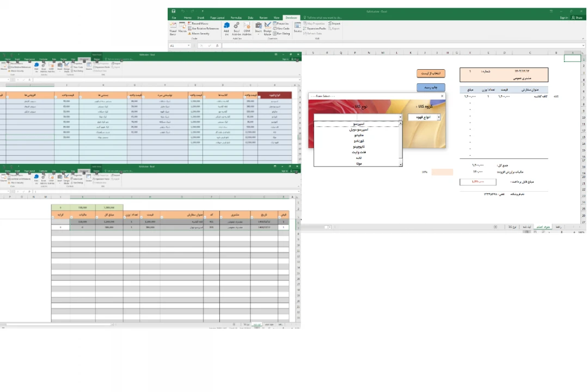Expand the نوع کالا combo box arrow
Screen dimensions: 588x392
coord(400,117)
